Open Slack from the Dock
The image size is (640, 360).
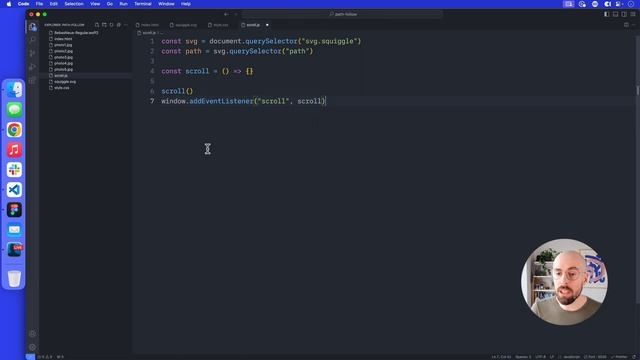[14, 170]
